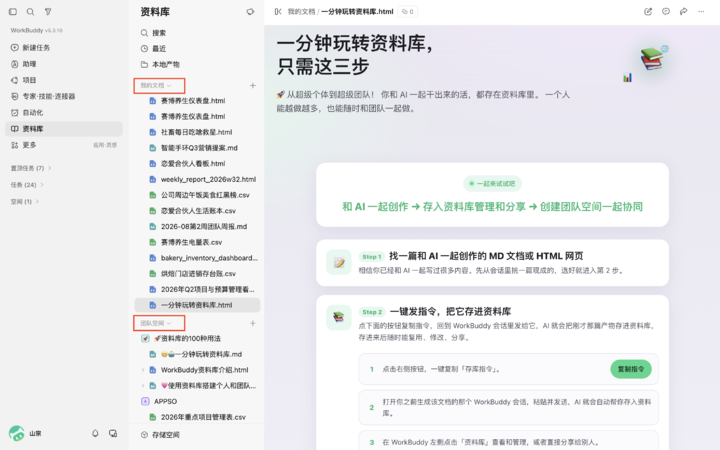Open 资料库的100种用法 team space
This screenshot has height=450, width=720.
pos(197,338)
